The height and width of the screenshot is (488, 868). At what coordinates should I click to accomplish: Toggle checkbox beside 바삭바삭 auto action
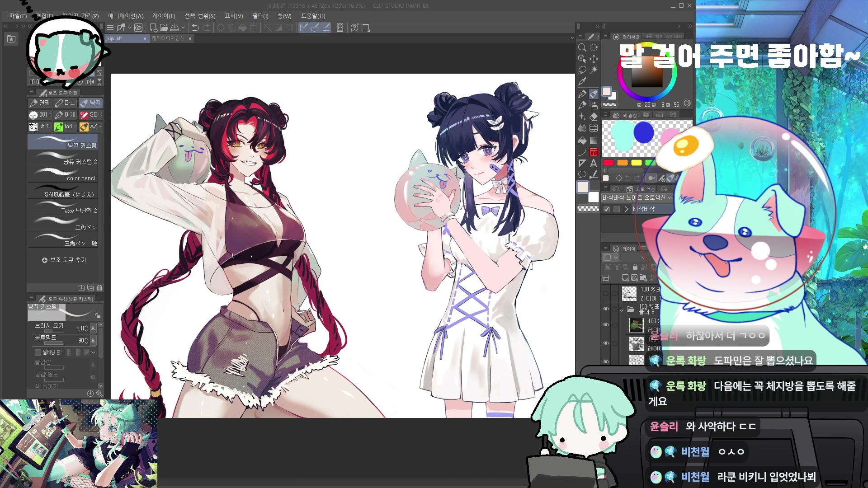(x=607, y=209)
